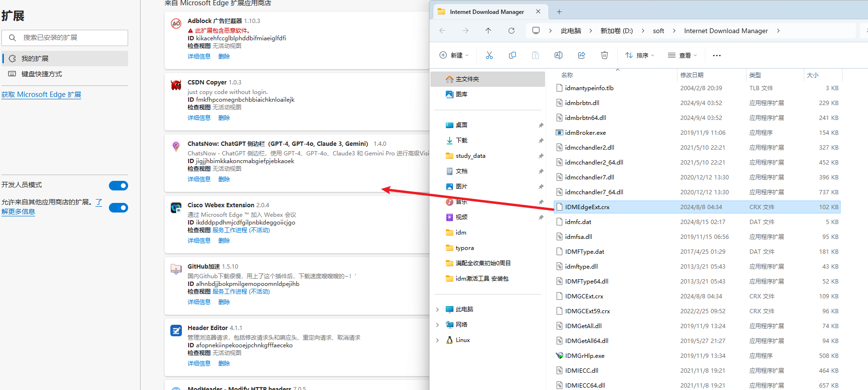868x390 pixels.
Task: Click the 搜索已安装的扩展 search field
Action: 65,37
